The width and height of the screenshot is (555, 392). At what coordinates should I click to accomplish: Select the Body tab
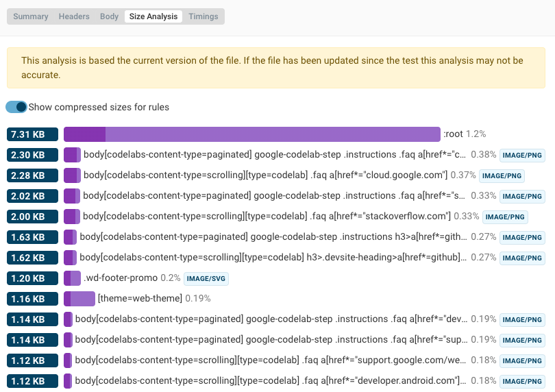(109, 16)
